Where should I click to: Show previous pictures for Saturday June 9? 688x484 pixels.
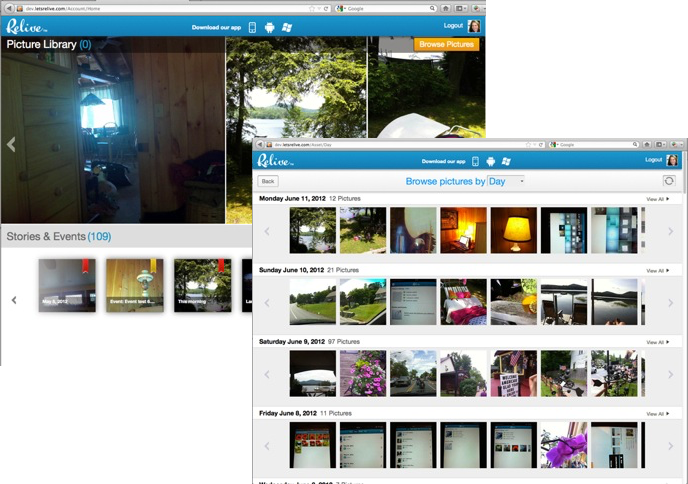point(267,374)
